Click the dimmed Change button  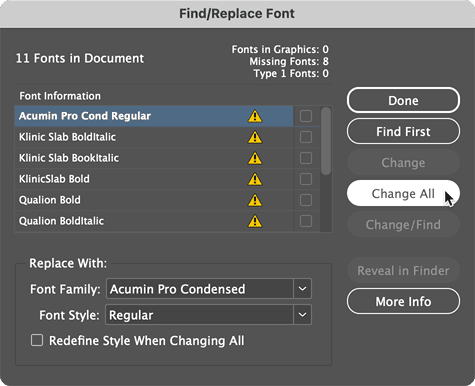click(x=403, y=162)
